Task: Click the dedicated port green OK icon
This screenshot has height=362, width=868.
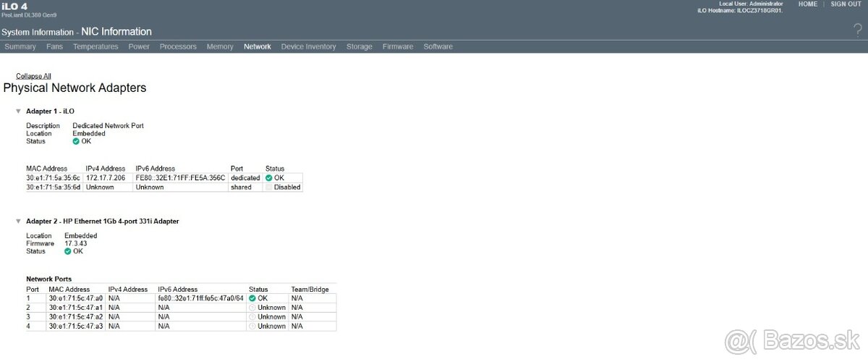Action: pos(269,177)
